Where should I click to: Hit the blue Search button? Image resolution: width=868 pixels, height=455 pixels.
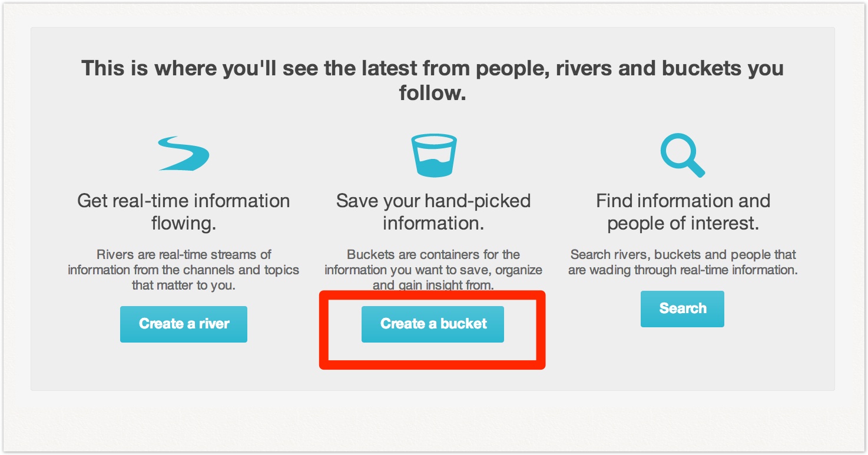click(682, 308)
